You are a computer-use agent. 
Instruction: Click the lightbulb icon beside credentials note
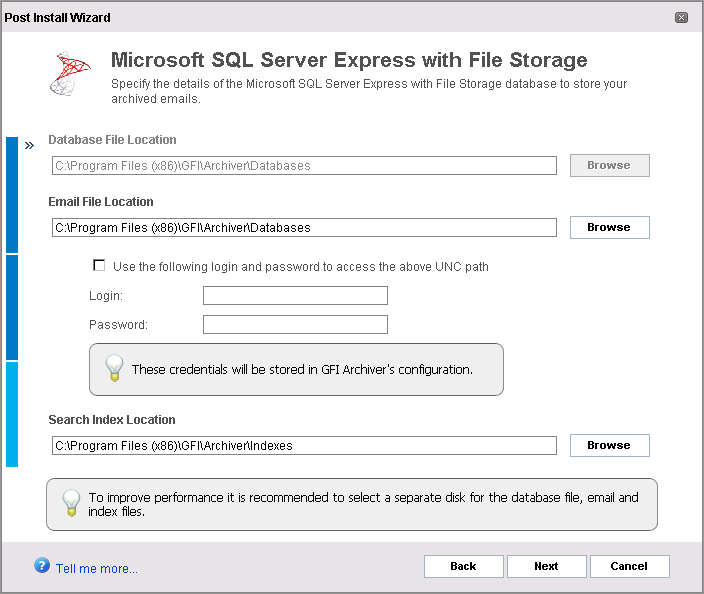(114, 368)
